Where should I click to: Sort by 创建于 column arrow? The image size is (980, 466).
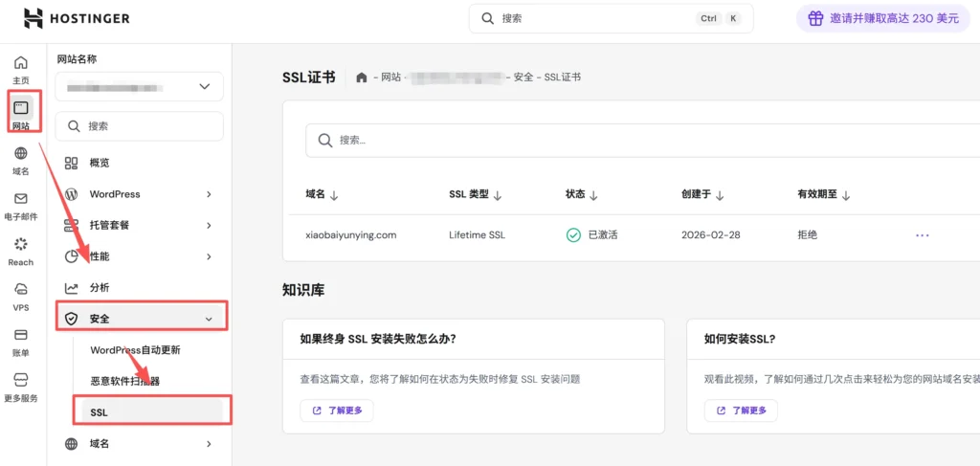[x=720, y=195]
